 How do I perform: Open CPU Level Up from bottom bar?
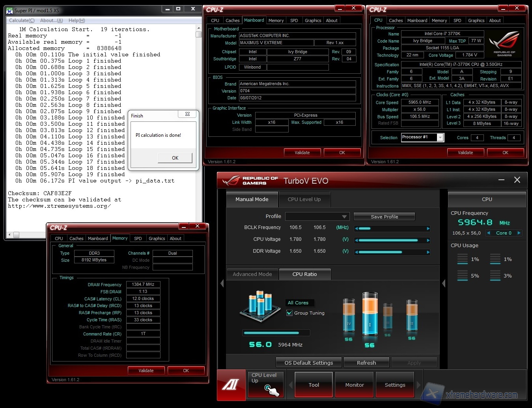click(265, 384)
